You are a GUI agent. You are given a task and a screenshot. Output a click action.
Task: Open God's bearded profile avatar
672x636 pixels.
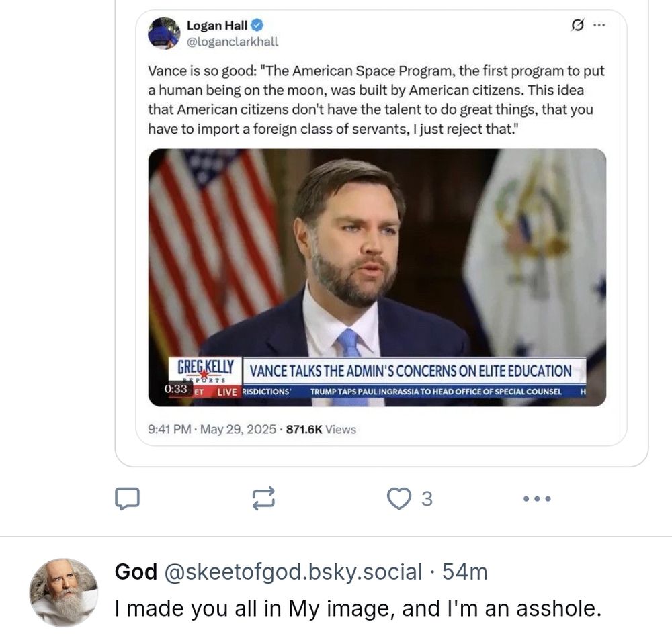point(64,591)
